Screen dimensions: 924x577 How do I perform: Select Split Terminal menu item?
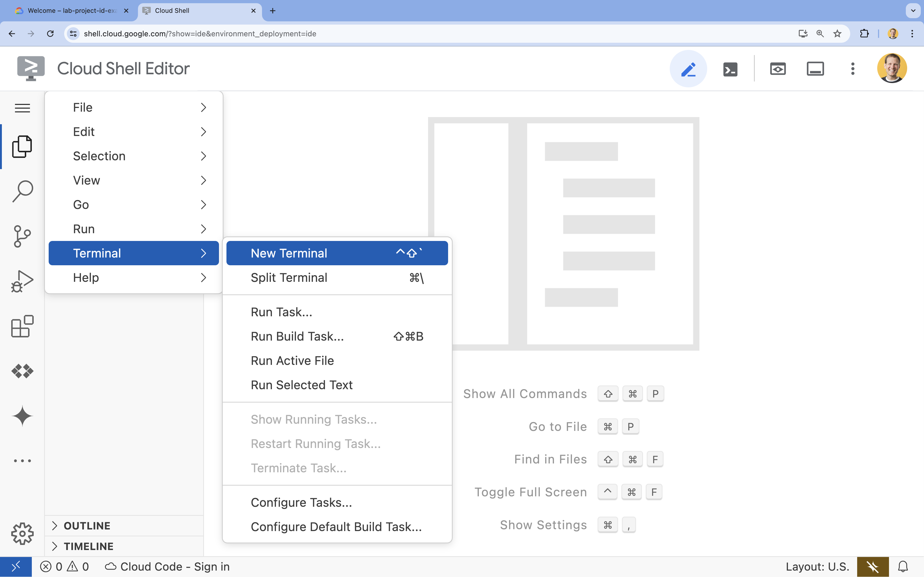[x=289, y=277]
